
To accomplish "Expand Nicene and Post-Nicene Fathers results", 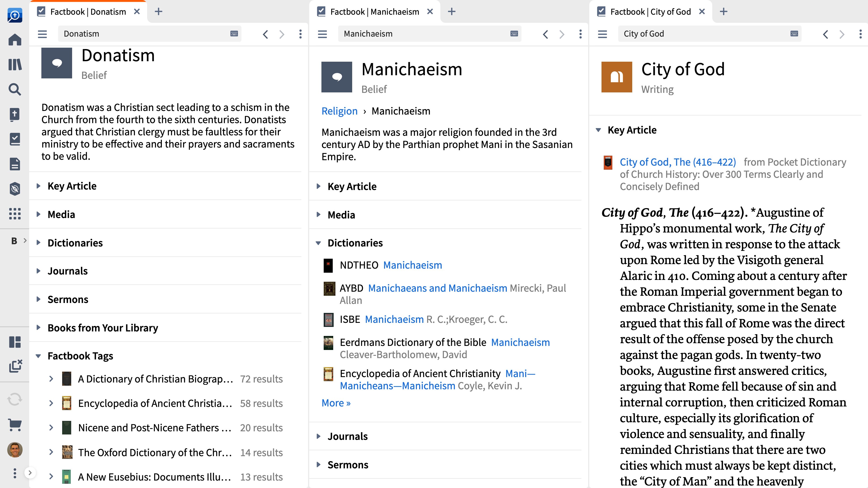I will pyautogui.click(x=51, y=428).
